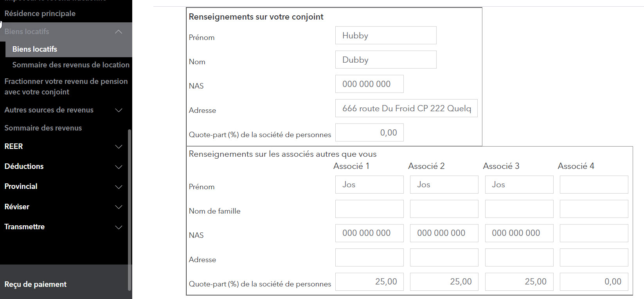Open Résidence principale page
The image size is (644, 299).
pyautogui.click(x=40, y=14)
